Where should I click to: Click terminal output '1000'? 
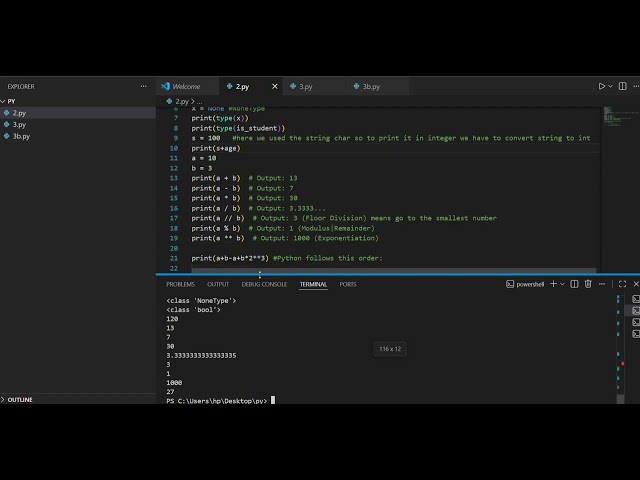174,382
